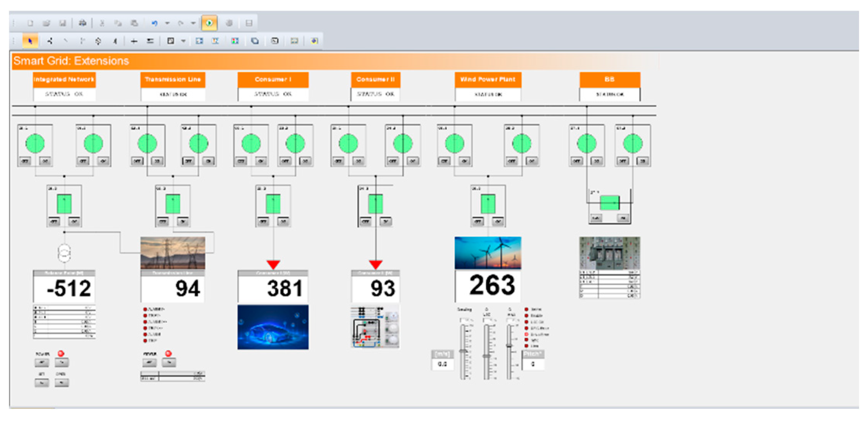Select the pointer selection tool
This screenshot has width=868, height=421.
30,41
